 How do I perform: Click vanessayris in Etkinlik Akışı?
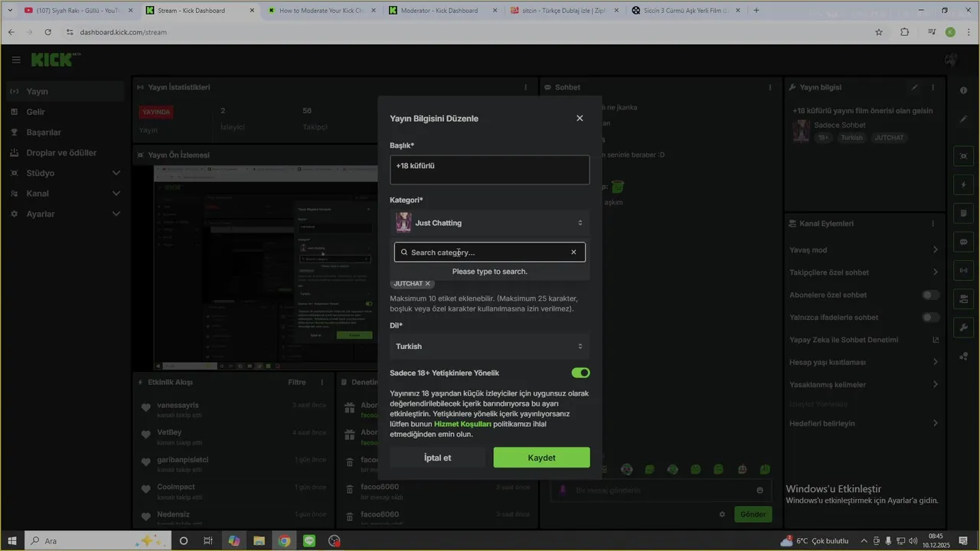pyautogui.click(x=178, y=405)
